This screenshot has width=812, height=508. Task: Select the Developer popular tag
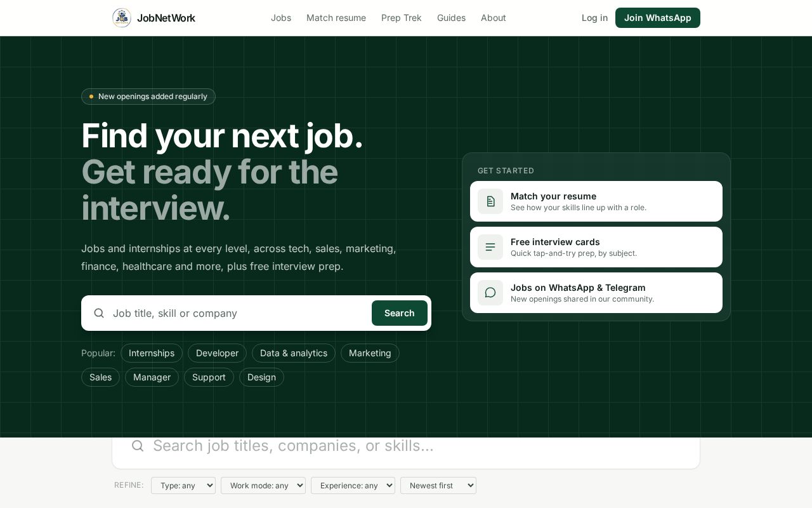click(x=217, y=353)
